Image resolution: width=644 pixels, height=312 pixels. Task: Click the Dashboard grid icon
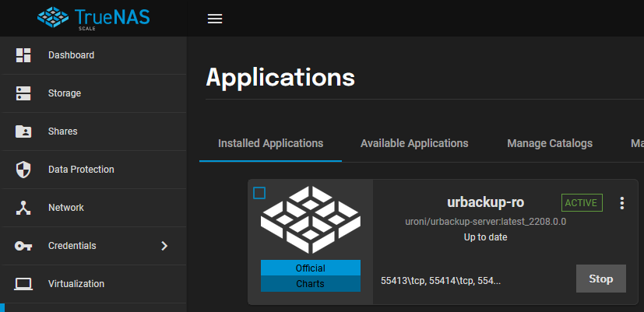(23, 55)
